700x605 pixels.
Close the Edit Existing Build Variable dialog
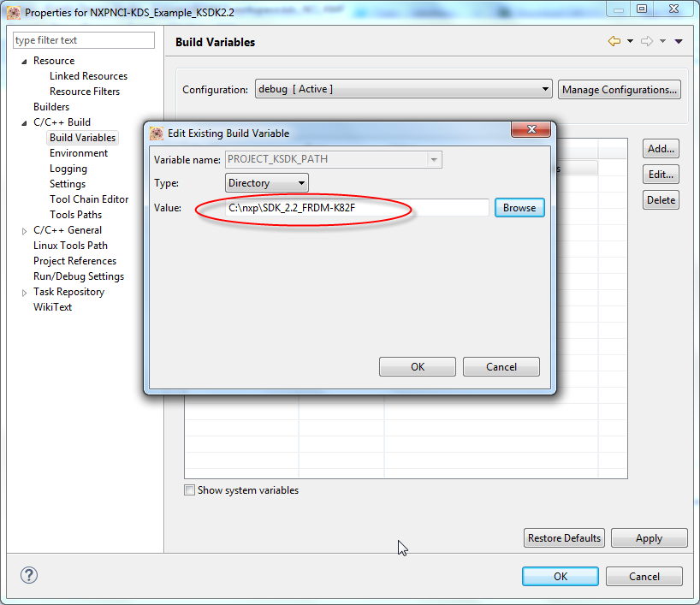pyautogui.click(x=531, y=129)
